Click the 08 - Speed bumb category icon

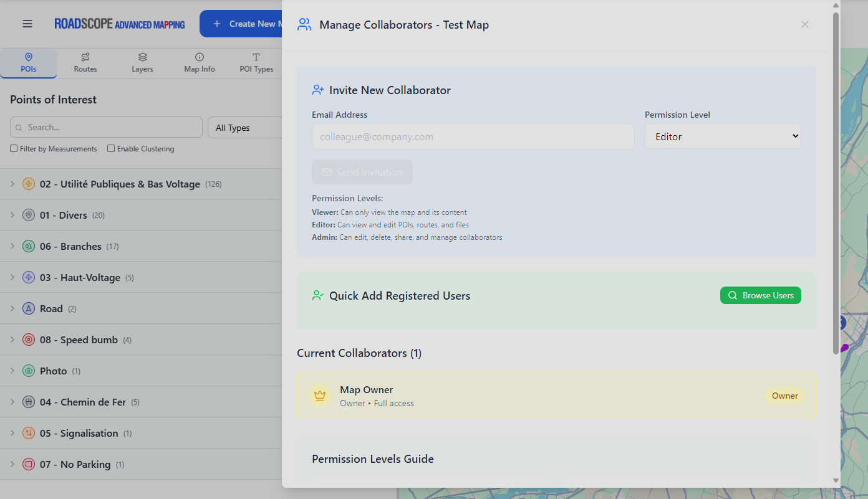click(28, 340)
